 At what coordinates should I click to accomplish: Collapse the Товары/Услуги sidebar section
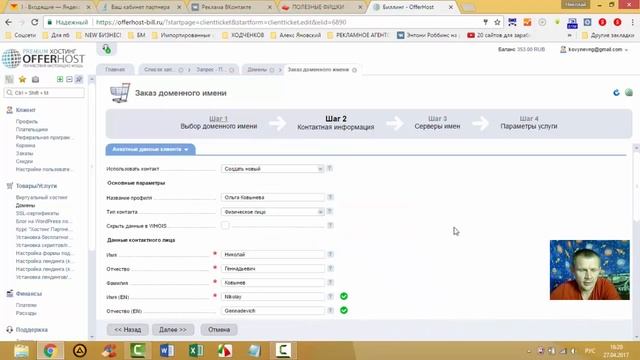coord(36,186)
